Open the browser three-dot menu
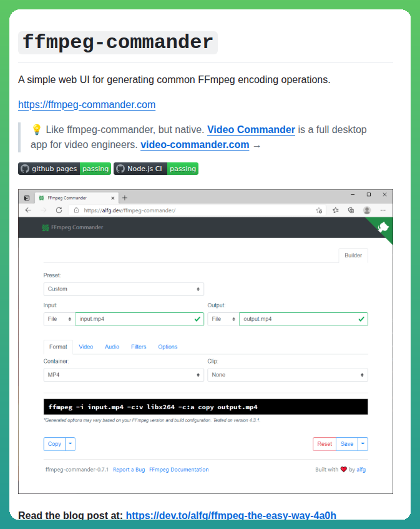 pos(383,210)
